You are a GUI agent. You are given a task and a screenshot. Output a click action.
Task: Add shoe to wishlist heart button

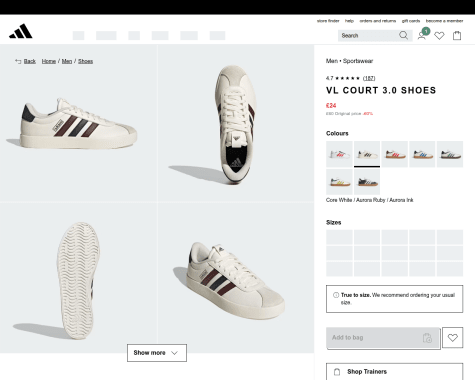452,338
